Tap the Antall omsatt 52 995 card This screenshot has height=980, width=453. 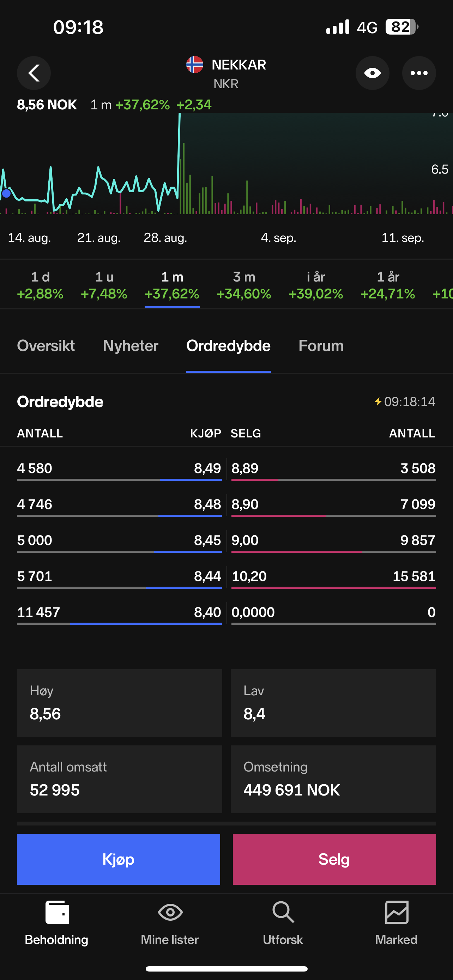[x=120, y=779]
